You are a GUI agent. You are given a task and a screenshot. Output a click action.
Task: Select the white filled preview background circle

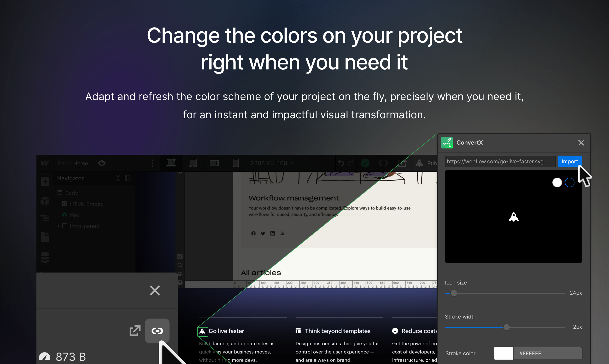click(557, 182)
